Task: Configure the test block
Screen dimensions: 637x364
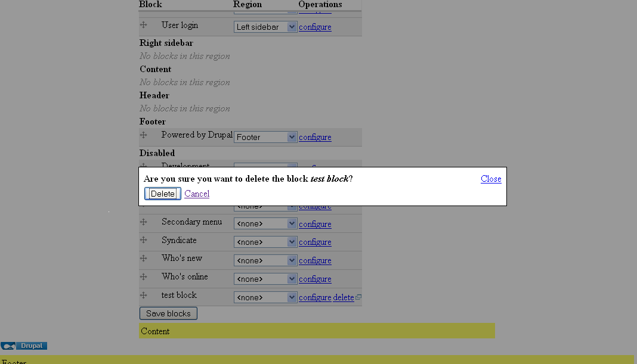Action: [x=315, y=297]
